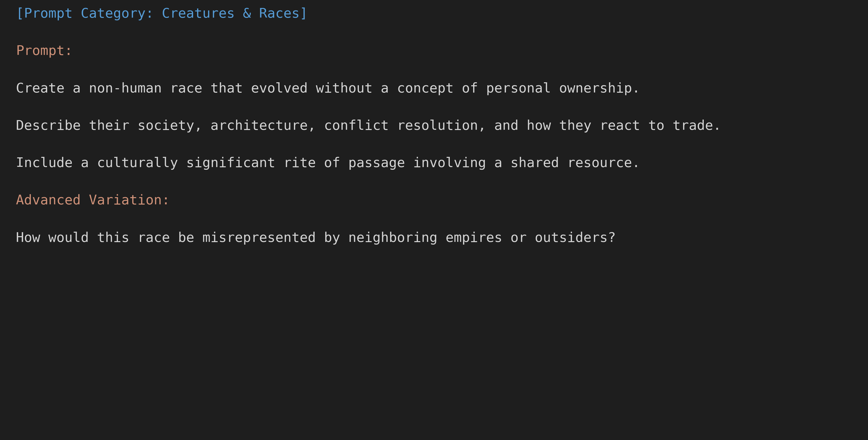Click the word 'How' in the last sentence
The height and width of the screenshot is (440, 868).
pyautogui.click(x=28, y=238)
